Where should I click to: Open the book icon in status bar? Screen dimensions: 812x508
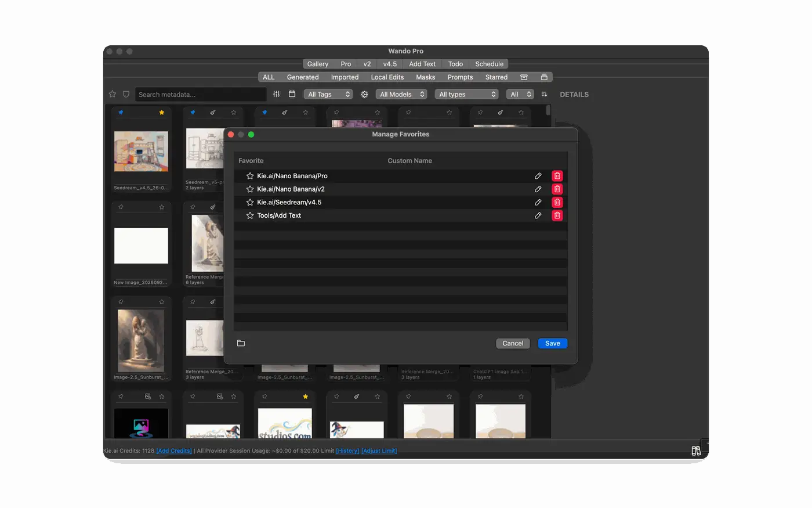[x=696, y=451]
